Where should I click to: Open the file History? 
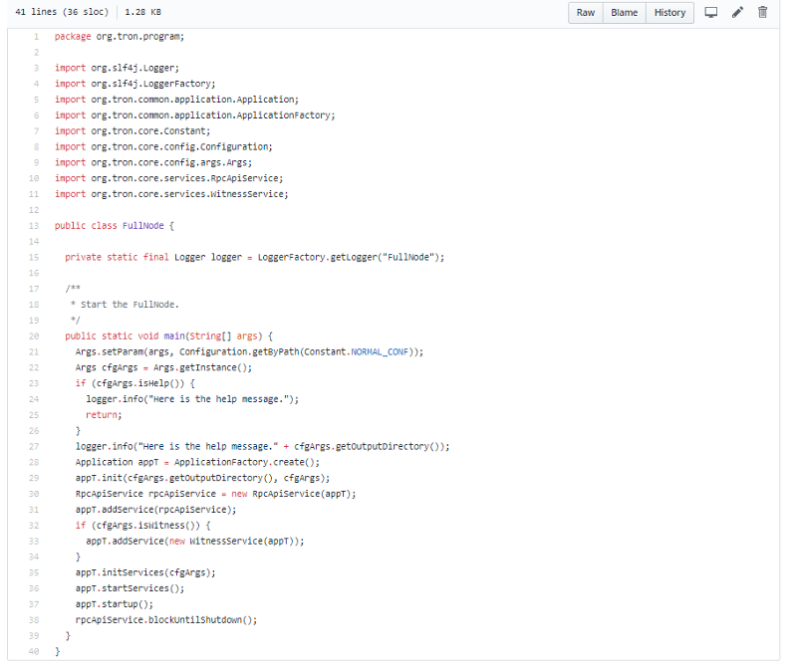point(669,13)
